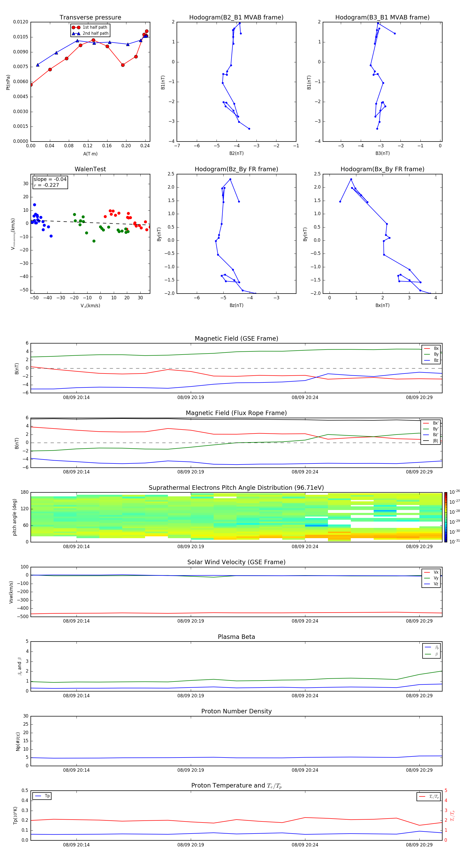Click the '2nd half path' legend entry
The height and width of the screenshot is (868, 473).
coord(90,33)
